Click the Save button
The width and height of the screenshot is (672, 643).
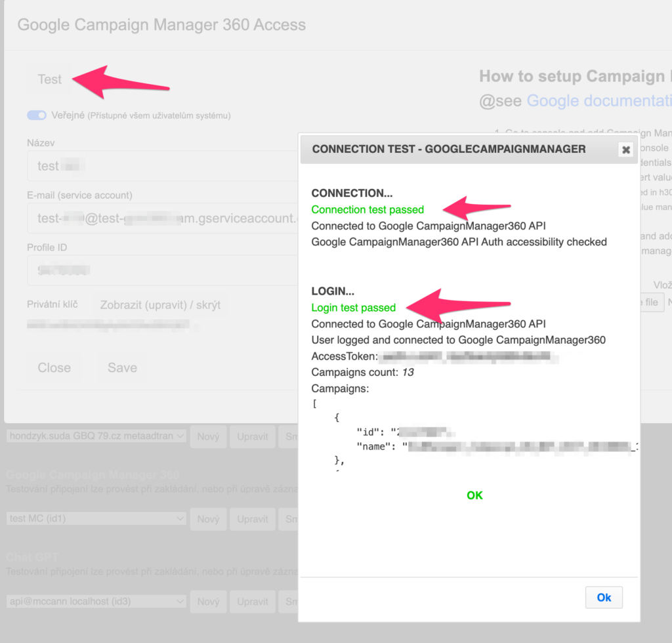(122, 367)
